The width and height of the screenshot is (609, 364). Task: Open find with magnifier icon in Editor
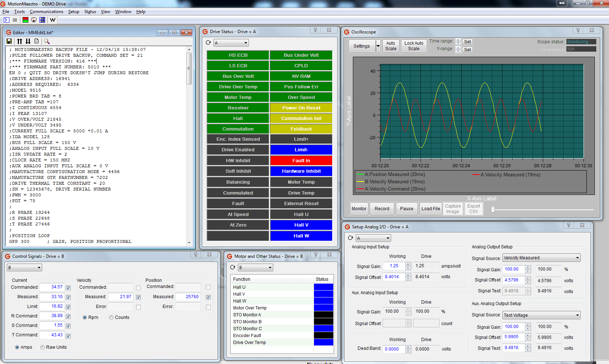tap(47, 41)
